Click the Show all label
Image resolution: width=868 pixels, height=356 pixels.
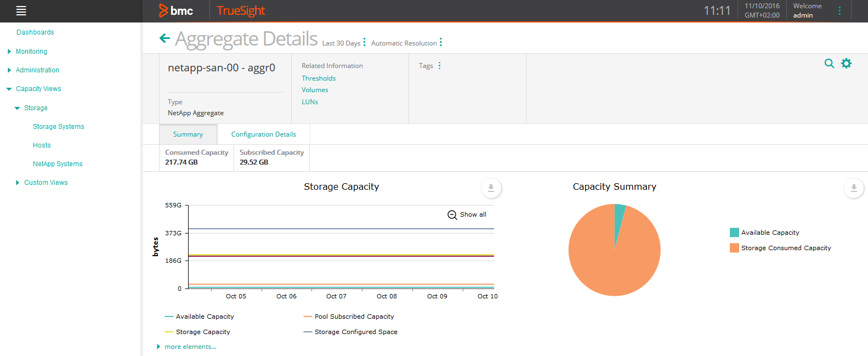coord(473,214)
